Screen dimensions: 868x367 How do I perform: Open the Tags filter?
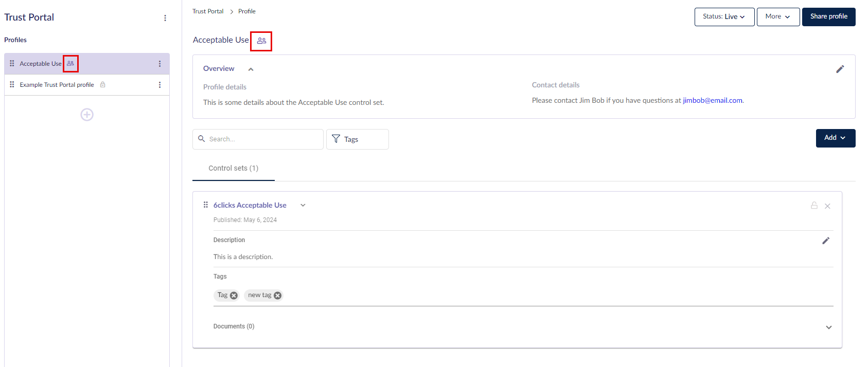pos(358,139)
